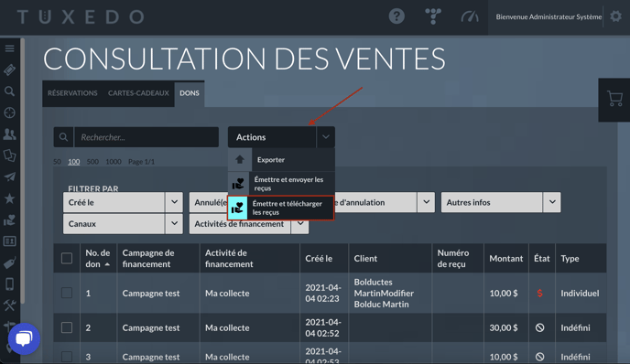
Task: Open the price tag icon in sidebar
Action: pyautogui.click(x=10, y=262)
